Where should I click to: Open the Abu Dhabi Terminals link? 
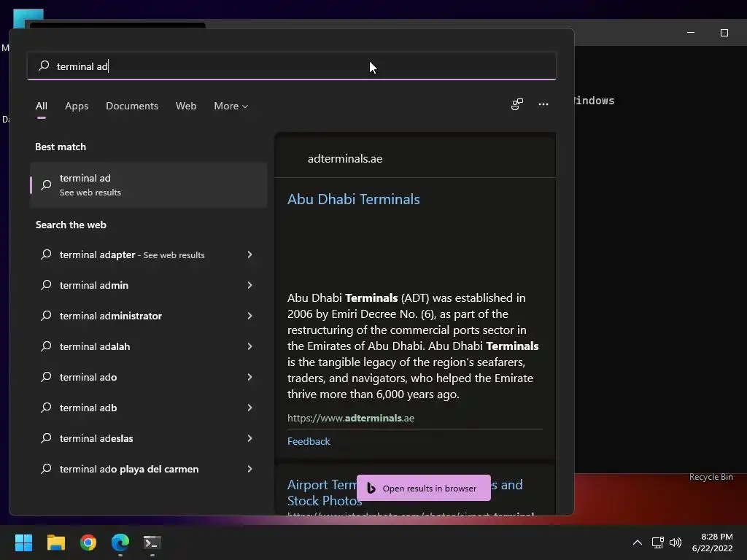click(354, 199)
